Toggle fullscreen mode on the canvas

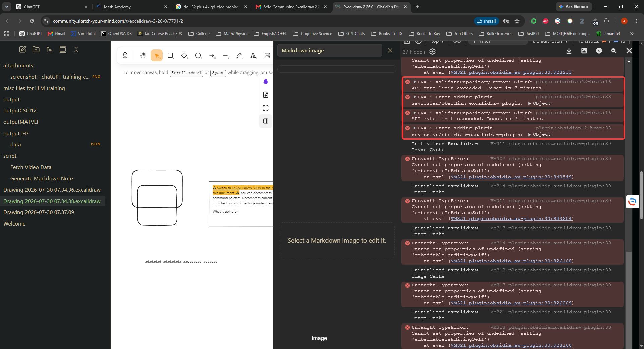pos(266,108)
